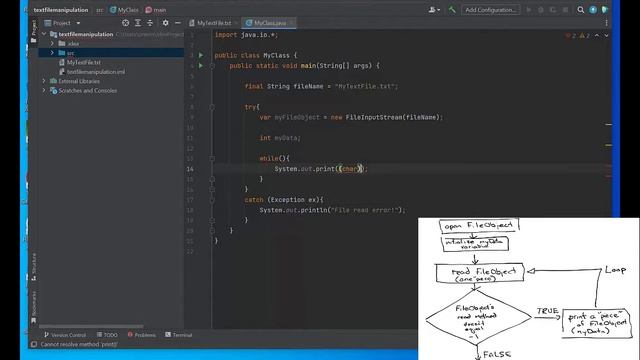Click 'Cannot resolve method' status message
Screen dimensions: 640x360
(x=79, y=344)
